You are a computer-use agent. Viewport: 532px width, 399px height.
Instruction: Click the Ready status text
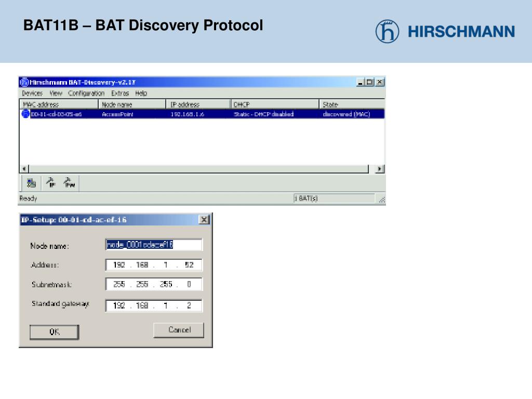tap(28, 198)
